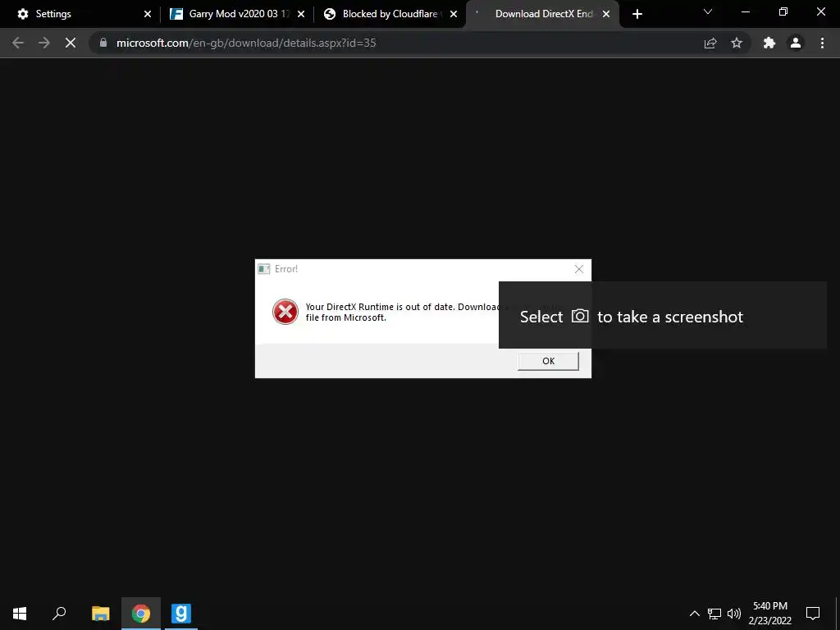Switch to the Blocked by Cloudflare tab
The height and width of the screenshot is (630, 840).
pos(390,14)
